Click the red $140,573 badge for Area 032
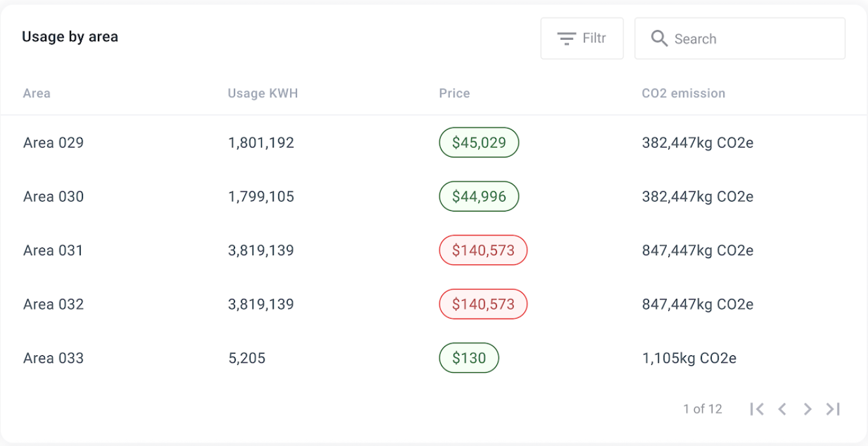The image size is (868, 446). coord(483,304)
